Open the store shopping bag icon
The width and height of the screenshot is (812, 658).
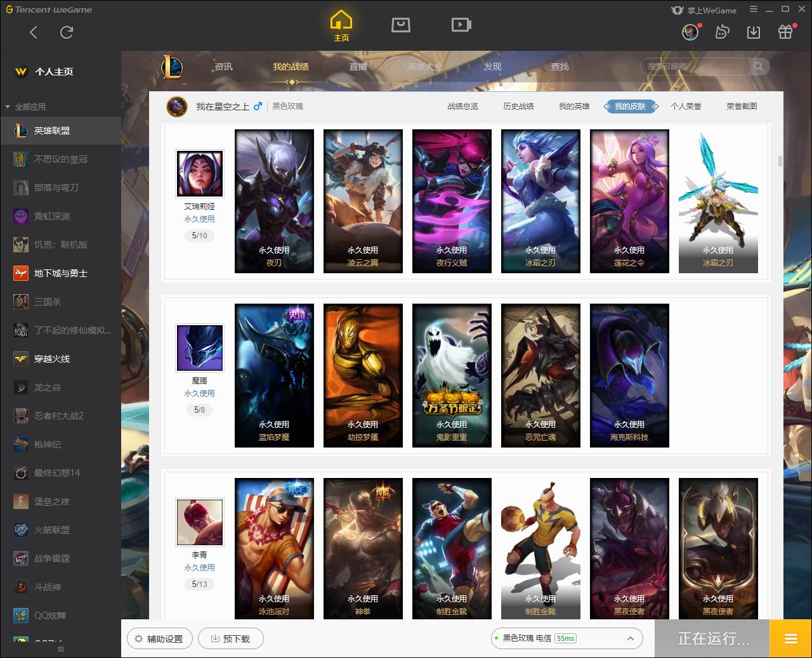[x=401, y=25]
